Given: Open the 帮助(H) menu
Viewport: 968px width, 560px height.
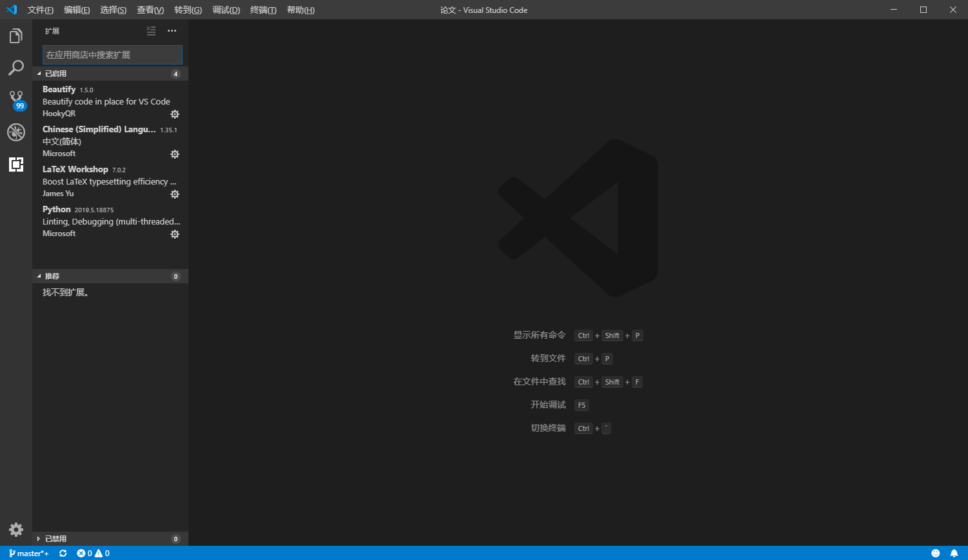Looking at the screenshot, I should tap(301, 10).
